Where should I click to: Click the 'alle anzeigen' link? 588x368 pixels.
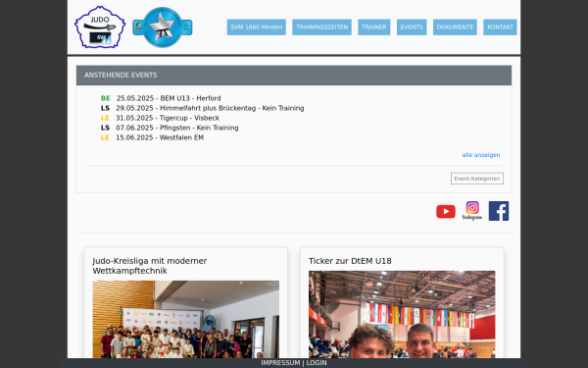pyautogui.click(x=481, y=155)
